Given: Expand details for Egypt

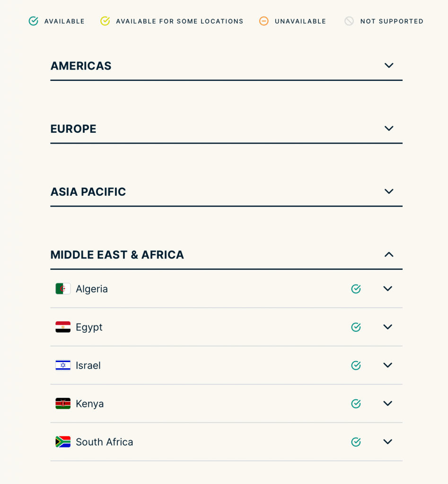Looking at the screenshot, I should pos(387,327).
